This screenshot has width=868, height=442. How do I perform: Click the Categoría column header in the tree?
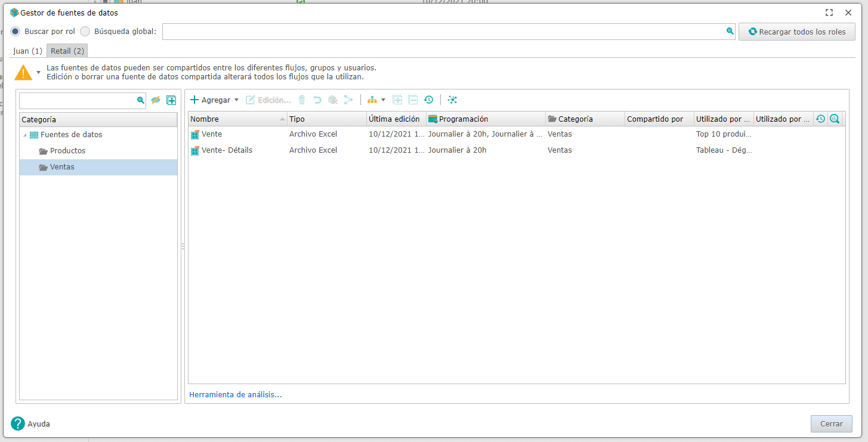pos(98,119)
